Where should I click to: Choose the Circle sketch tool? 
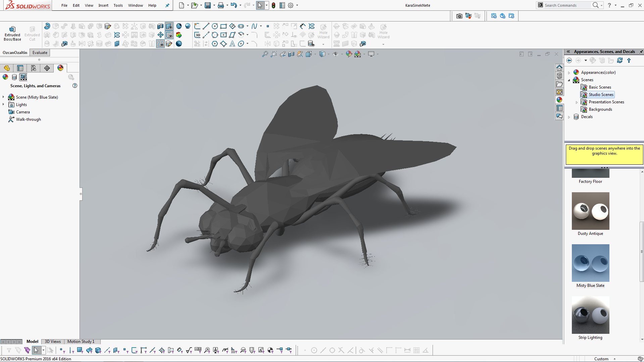coord(215,26)
